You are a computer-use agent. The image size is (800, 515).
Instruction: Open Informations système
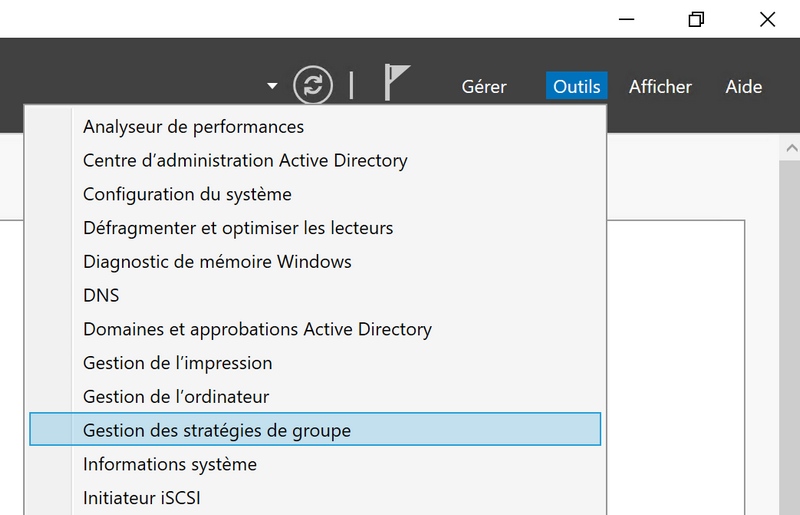coord(170,464)
